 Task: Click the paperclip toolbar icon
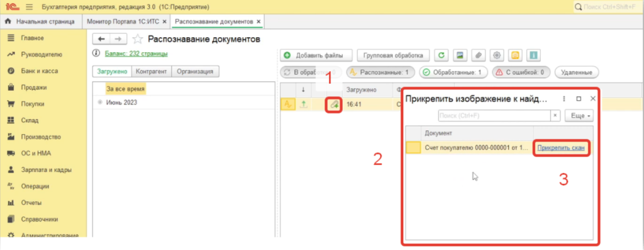pos(479,55)
